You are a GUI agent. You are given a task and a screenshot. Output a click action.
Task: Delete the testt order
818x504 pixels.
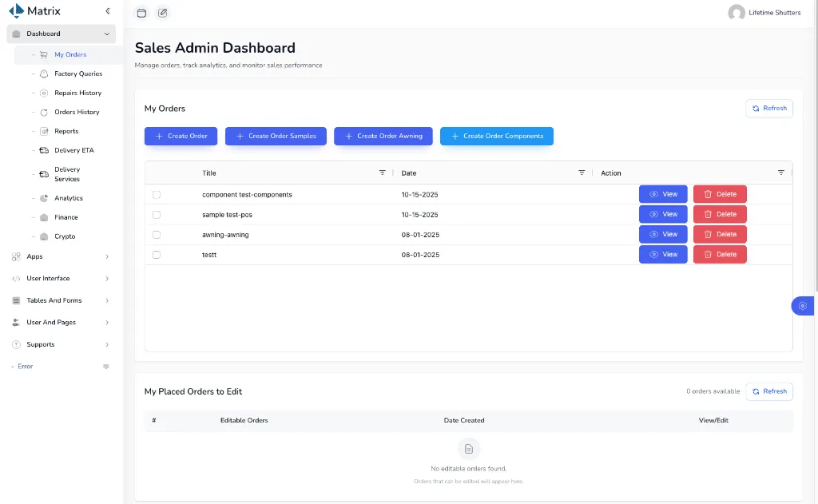(x=720, y=255)
